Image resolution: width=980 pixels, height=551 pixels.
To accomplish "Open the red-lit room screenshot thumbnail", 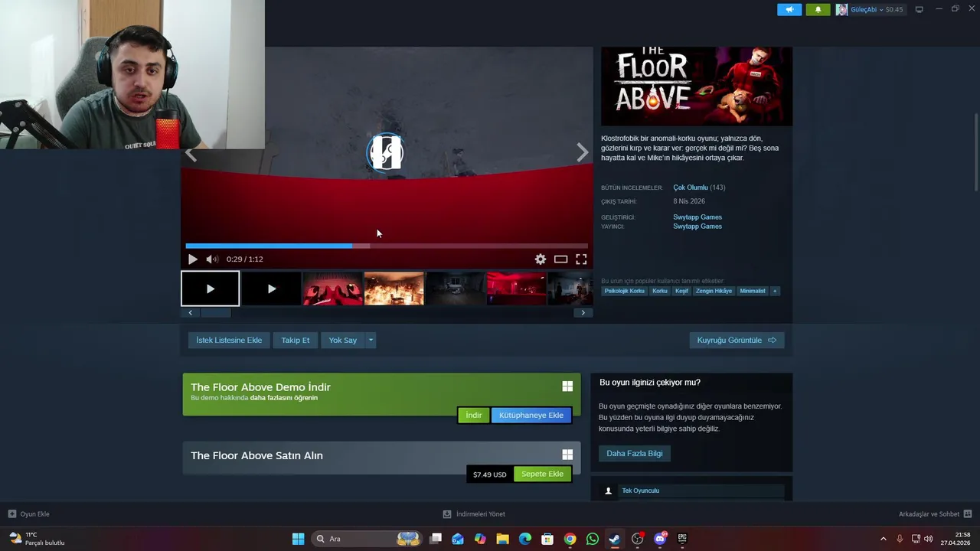I will [x=517, y=289].
